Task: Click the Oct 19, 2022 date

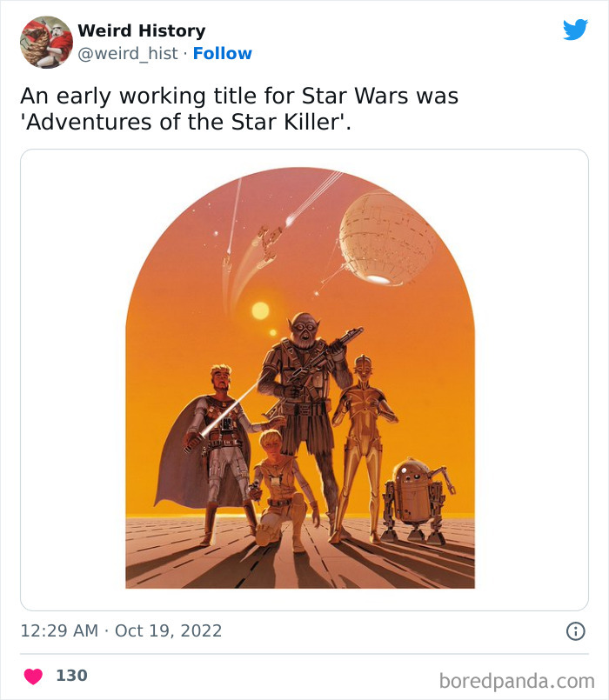Action: pyautogui.click(x=168, y=630)
